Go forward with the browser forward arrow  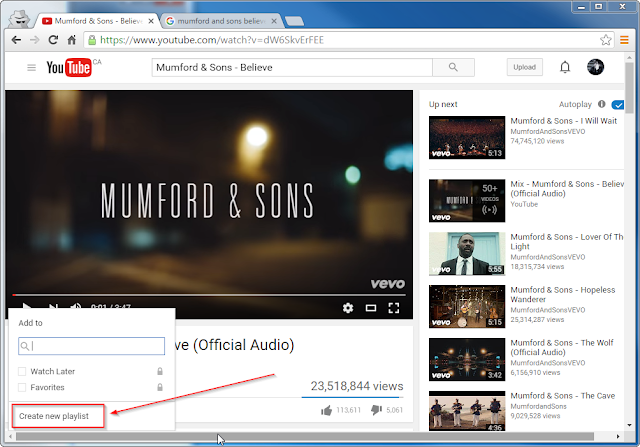tap(35, 40)
